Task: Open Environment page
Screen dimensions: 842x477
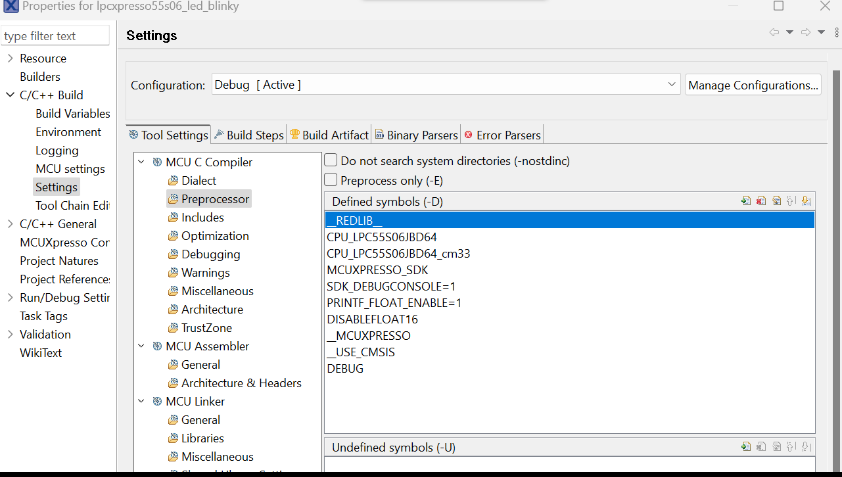Action: click(68, 132)
